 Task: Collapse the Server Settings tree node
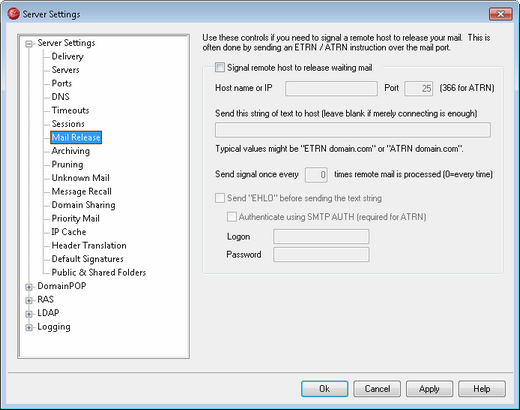click(x=29, y=44)
